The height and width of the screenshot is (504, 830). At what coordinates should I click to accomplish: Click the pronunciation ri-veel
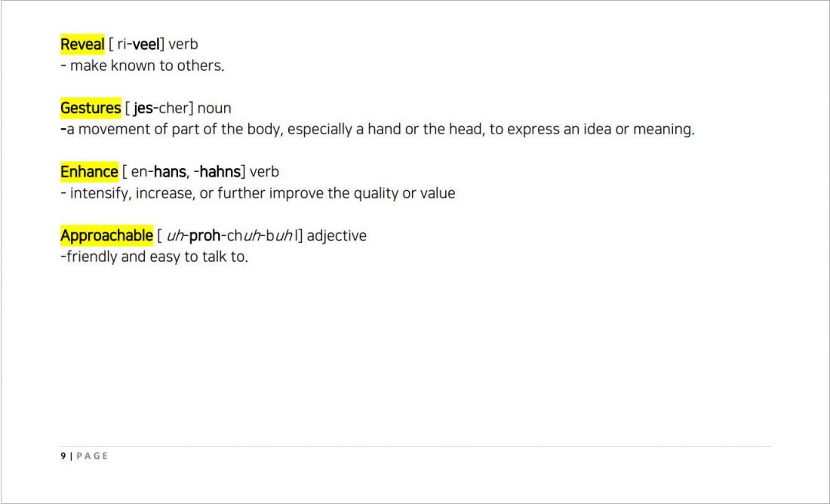tap(137, 44)
